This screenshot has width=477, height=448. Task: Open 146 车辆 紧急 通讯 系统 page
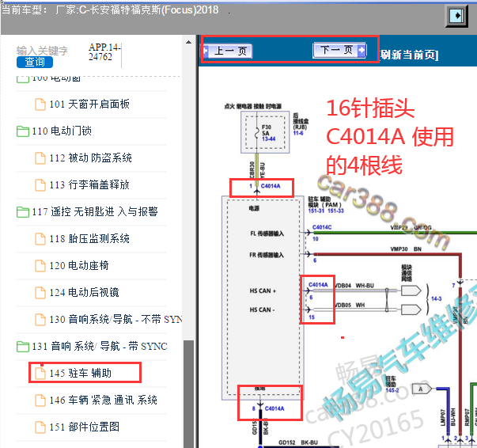tap(104, 400)
